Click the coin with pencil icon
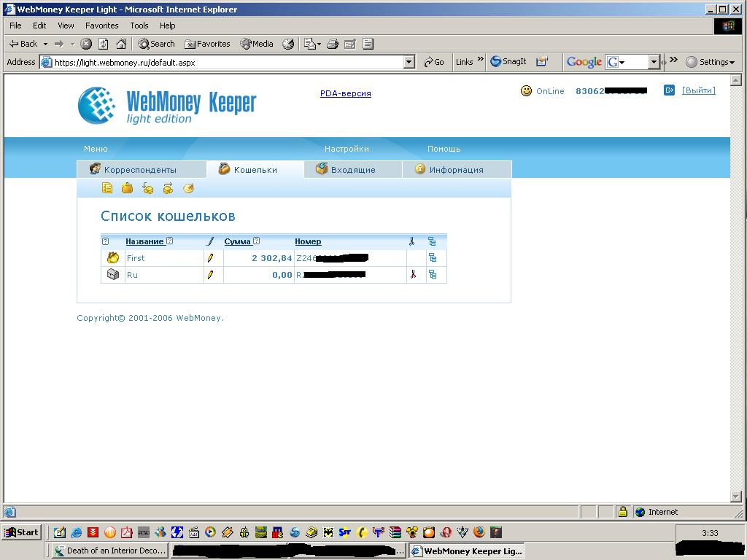Screen dimensions: 747x560 (188, 189)
